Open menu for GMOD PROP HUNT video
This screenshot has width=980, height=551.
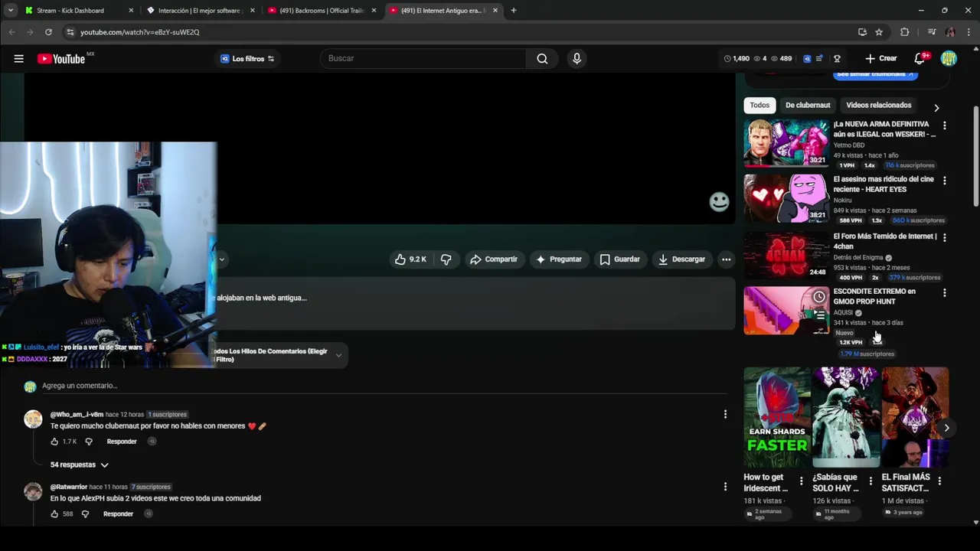point(944,293)
